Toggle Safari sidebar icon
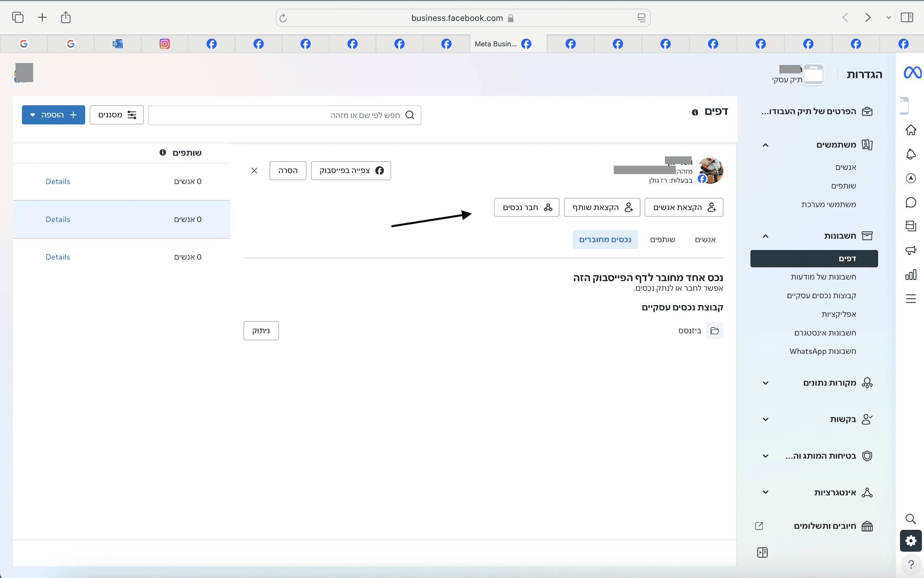 [x=907, y=17]
